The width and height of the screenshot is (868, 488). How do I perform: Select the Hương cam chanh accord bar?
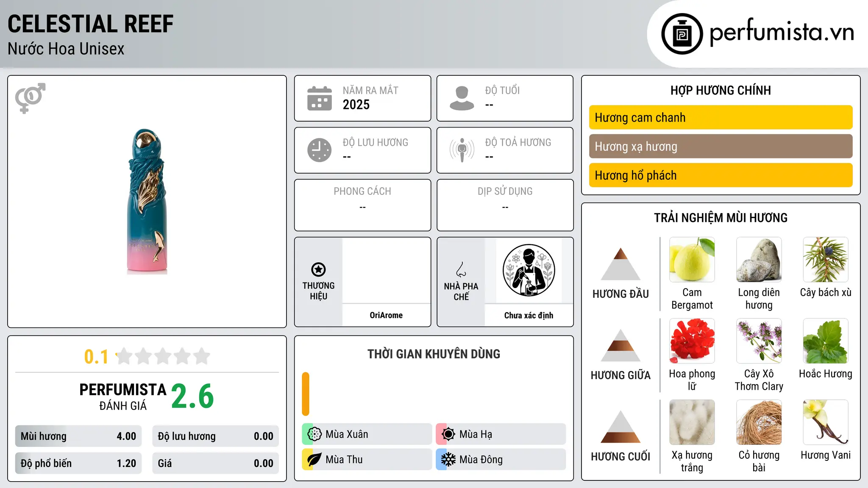tap(721, 117)
